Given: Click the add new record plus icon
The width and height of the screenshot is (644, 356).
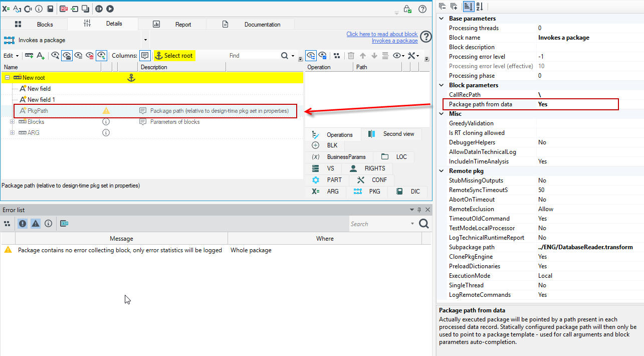Looking at the screenshot, I should click(x=29, y=56).
